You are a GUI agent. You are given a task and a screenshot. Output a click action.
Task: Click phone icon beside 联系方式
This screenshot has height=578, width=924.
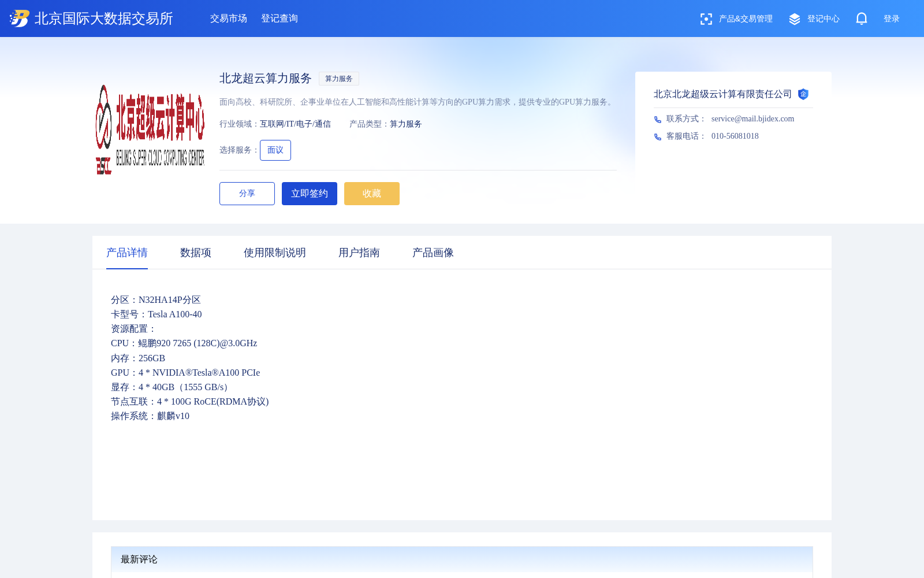tap(658, 120)
